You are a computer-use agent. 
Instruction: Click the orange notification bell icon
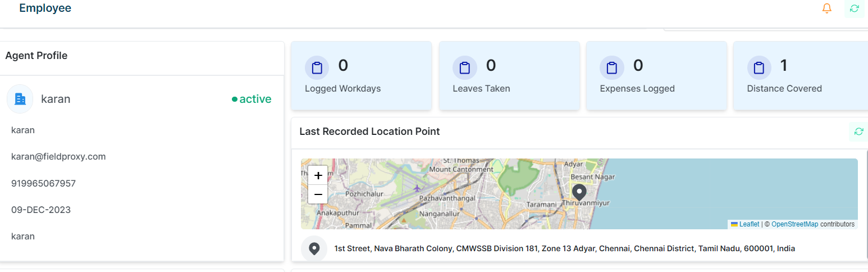tap(826, 8)
